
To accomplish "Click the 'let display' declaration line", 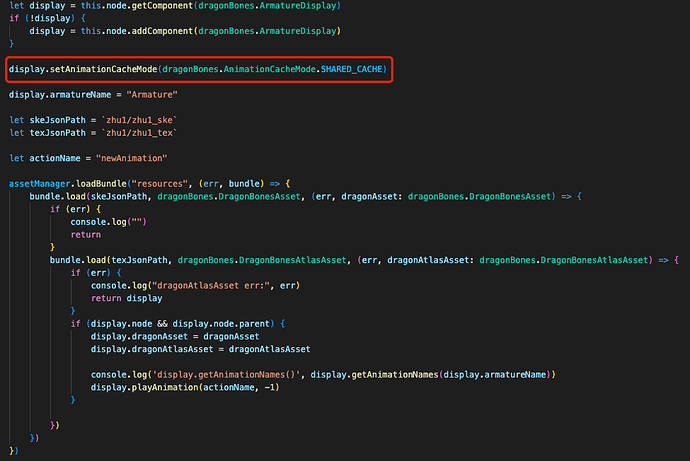I will 175,6.
